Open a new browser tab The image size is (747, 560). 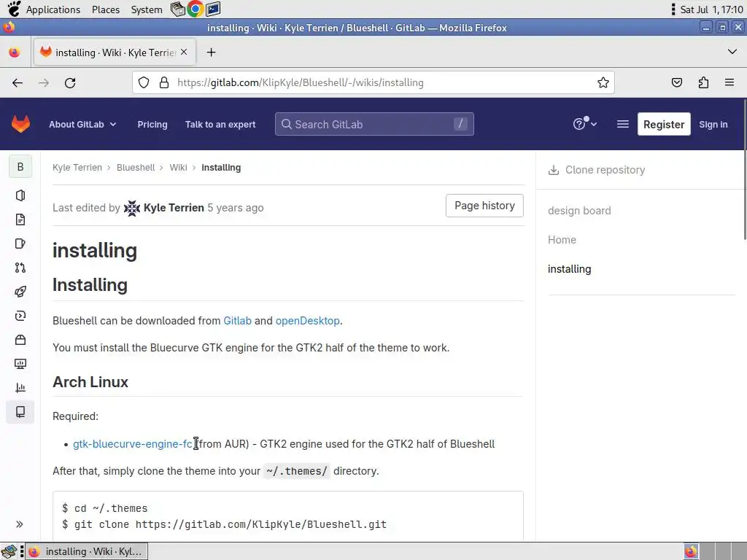point(211,52)
